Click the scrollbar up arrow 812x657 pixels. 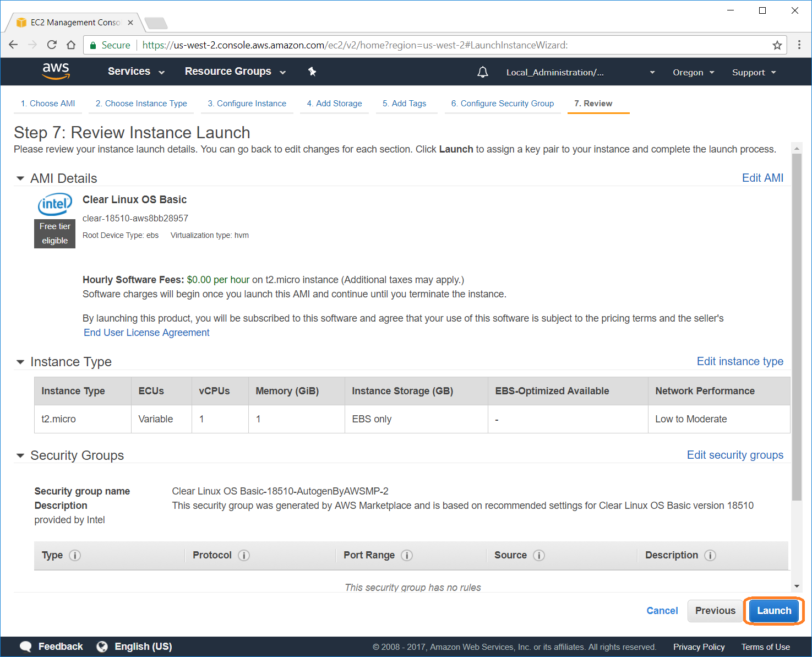pos(797,149)
